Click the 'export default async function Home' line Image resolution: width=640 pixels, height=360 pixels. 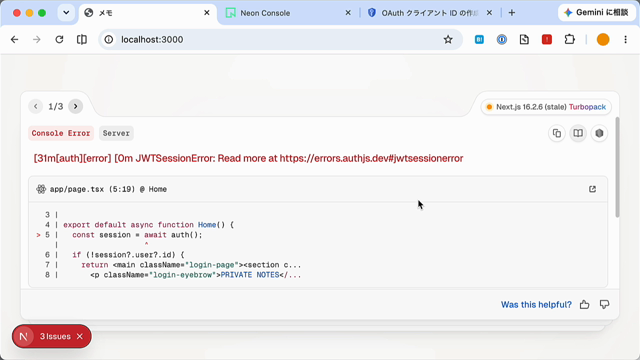pyautogui.click(x=149, y=225)
